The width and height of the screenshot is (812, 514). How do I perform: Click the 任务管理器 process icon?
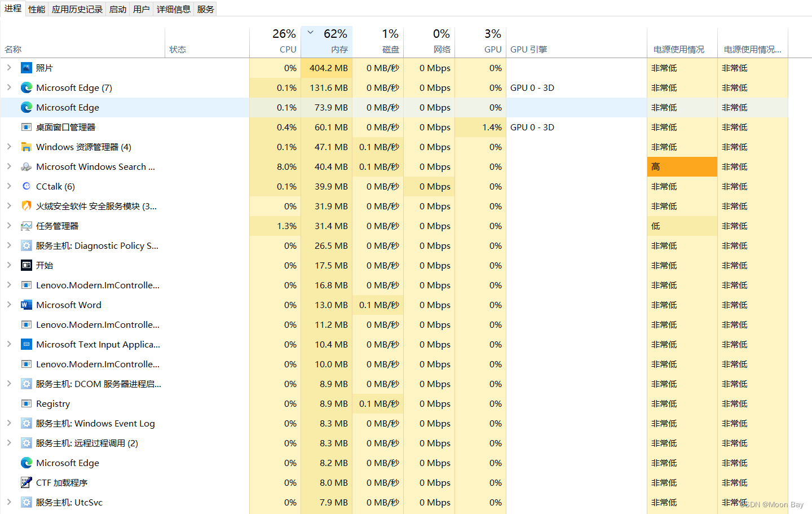tap(26, 226)
